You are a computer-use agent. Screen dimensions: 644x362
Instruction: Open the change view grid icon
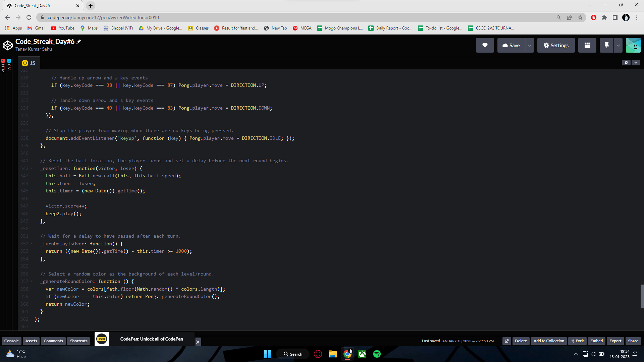tap(587, 45)
